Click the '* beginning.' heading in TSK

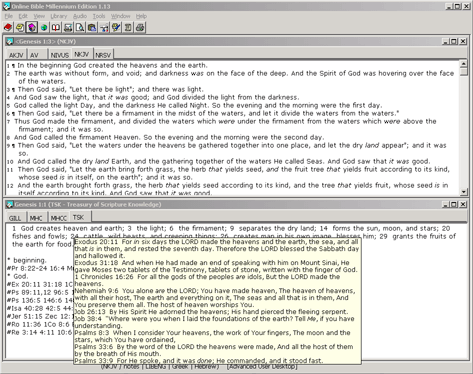click(27, 260)
